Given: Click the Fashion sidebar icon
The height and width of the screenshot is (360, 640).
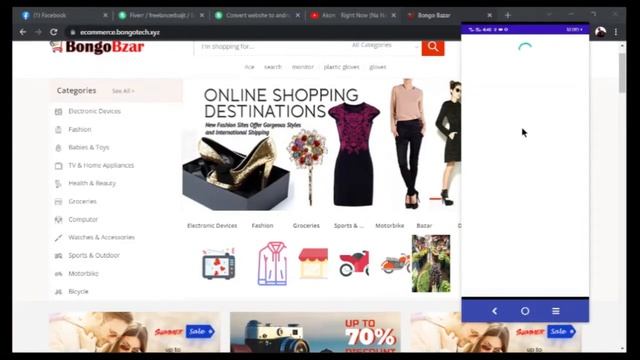Looking at the screenshot, I should pyautogui.click(x=58, y=129).
